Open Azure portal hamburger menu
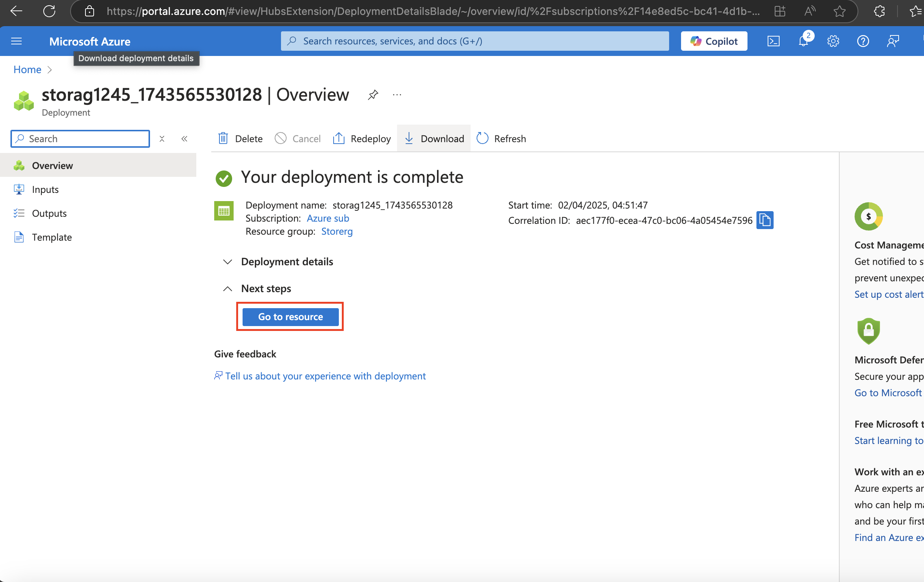 16,41
